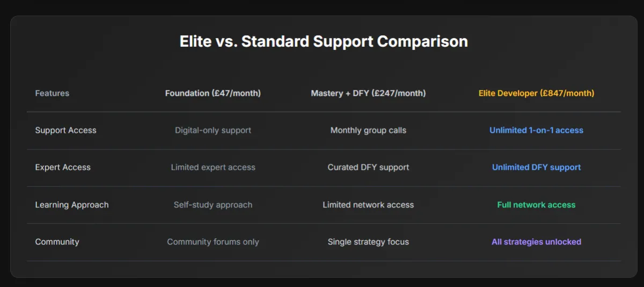Click the Unlimited 1-on-1 access text
The height and width of the screenshot is (287, 644).
536,131
